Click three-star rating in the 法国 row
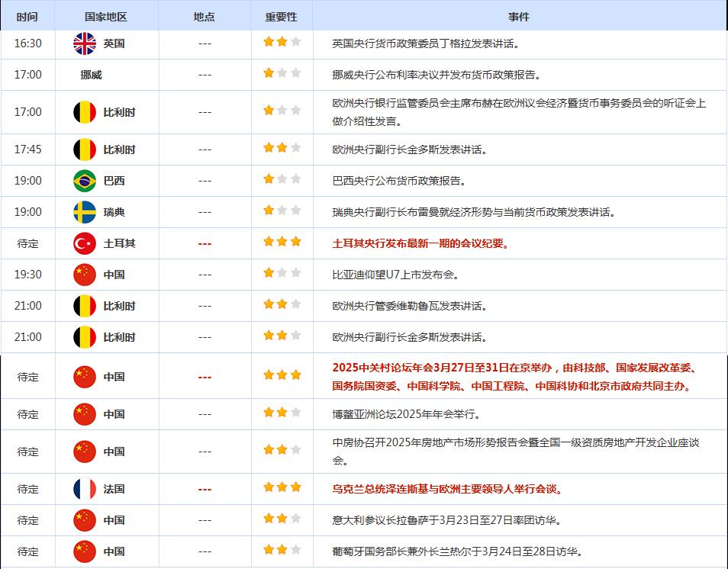Screen dimensions: 728x569 (282, 487)
